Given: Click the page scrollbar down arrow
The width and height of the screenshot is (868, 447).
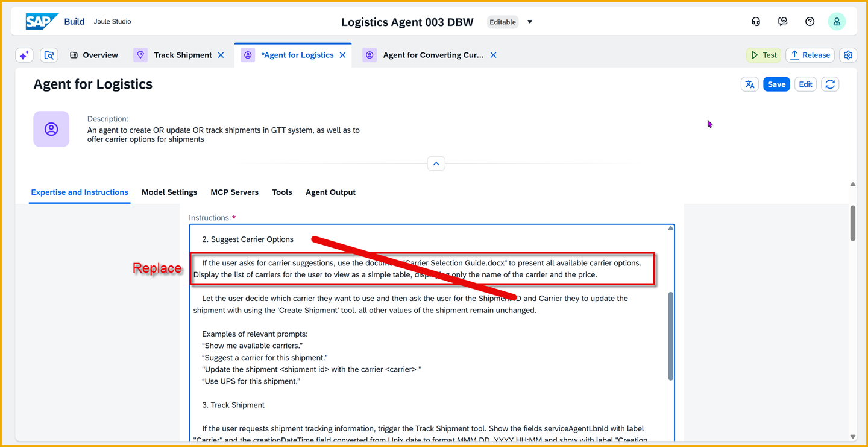Looking at the screenshot, I should click(x=853, y=437).
